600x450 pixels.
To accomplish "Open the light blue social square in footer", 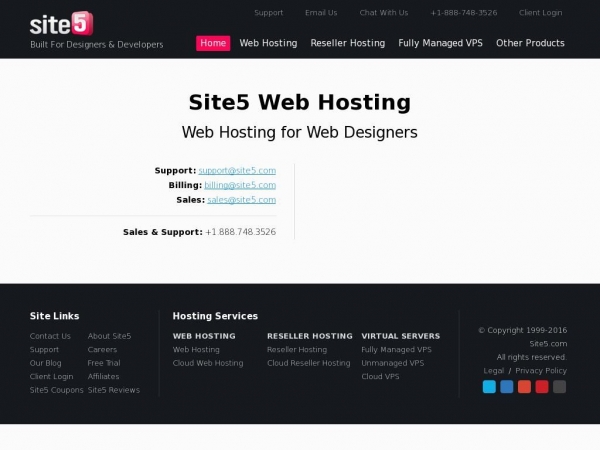I will [489, 386].
